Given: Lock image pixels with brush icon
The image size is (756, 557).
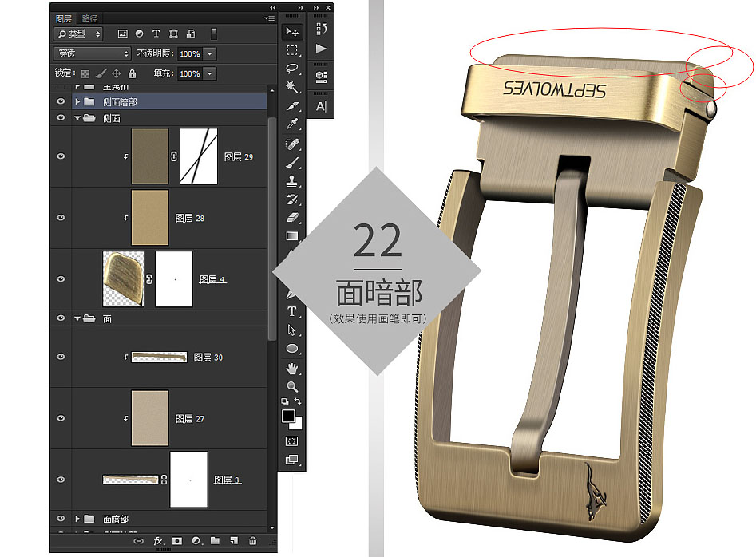Looking at the screenshot, I should (101, 73).
